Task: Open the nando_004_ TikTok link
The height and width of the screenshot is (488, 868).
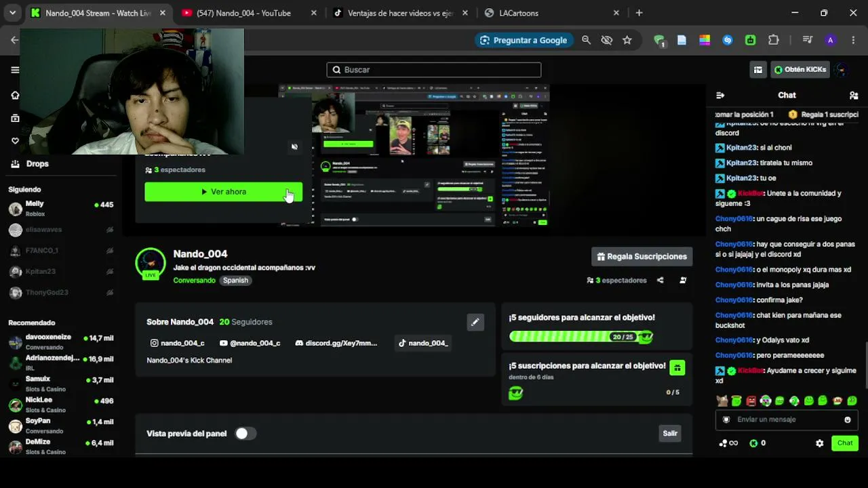Action: (423, 343)
